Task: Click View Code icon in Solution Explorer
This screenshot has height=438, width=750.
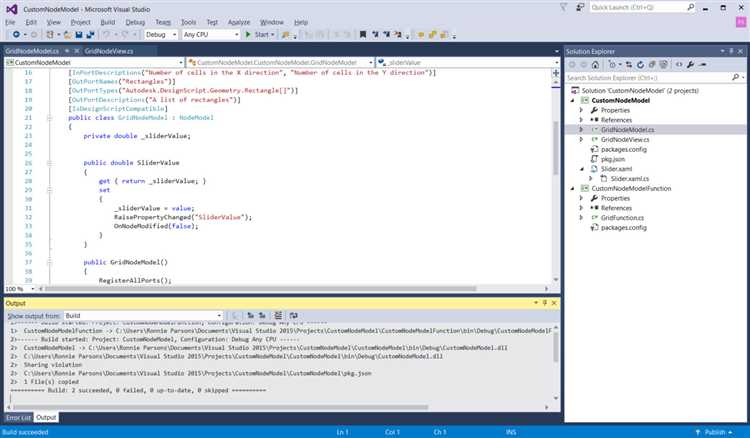Action: click(x=679, y=65)
